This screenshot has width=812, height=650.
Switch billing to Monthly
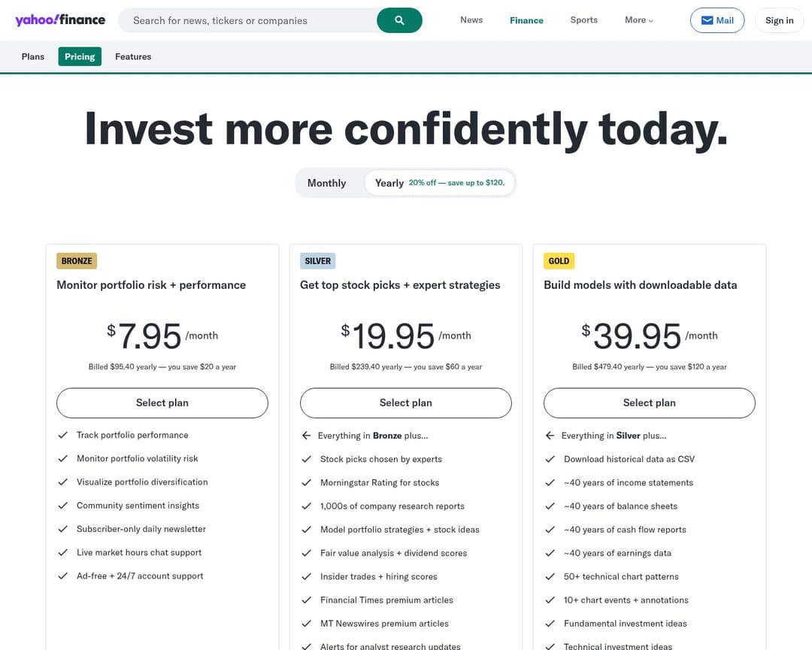click(x=326, y=183)
